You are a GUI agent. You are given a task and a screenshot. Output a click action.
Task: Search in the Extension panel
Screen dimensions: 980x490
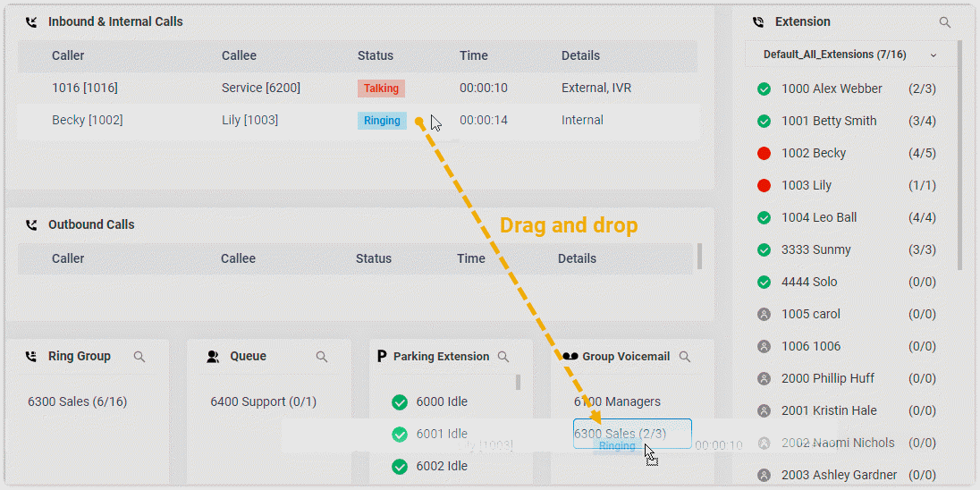point(945,22)
